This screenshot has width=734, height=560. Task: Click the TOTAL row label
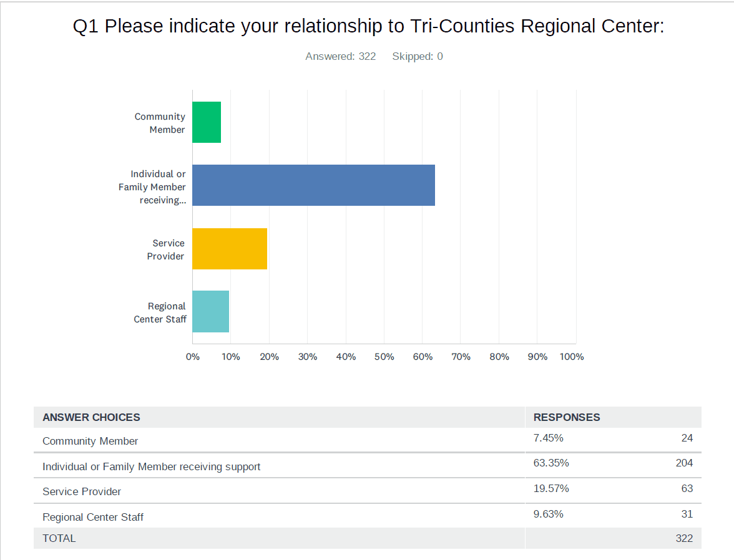[59, 538]
